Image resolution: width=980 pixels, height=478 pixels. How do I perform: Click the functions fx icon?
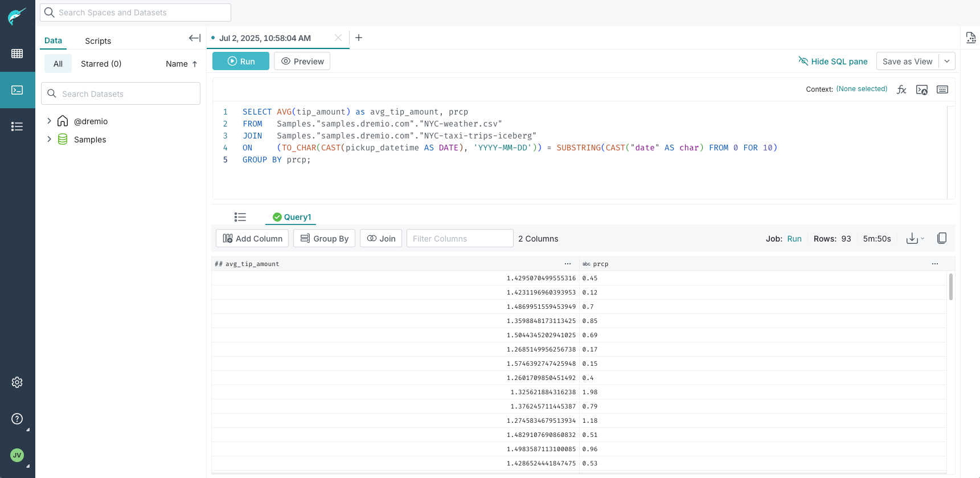coord(901,89)
